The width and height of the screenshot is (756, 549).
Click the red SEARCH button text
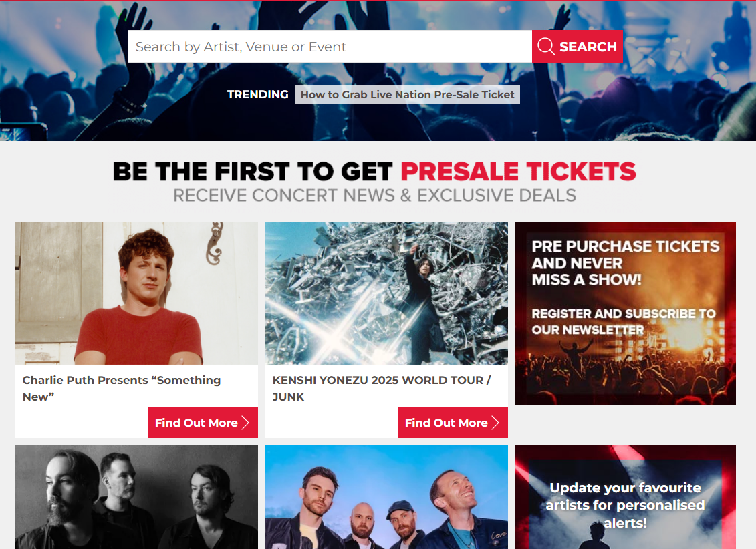(588, 47)
